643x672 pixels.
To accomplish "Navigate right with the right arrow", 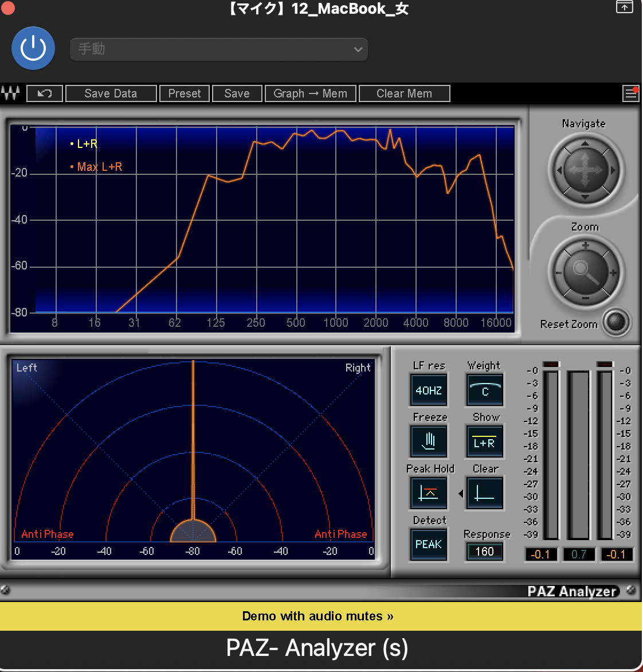I will point(613,170).
